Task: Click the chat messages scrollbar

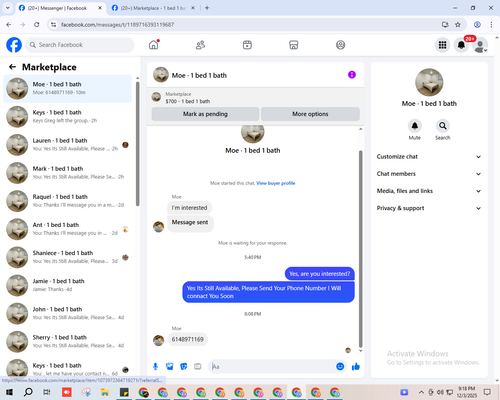Action: [360, 248]
